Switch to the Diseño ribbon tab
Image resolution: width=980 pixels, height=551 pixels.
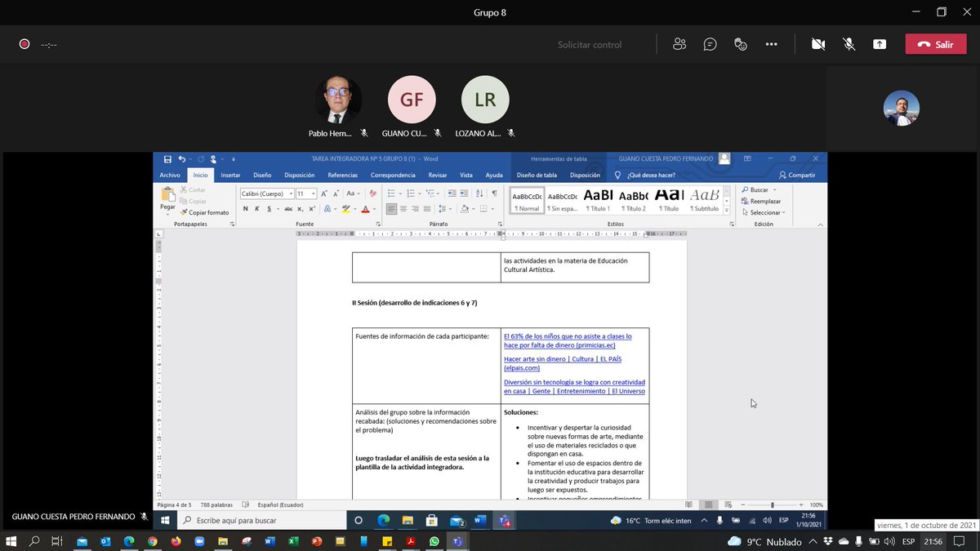(x=262, y=175)
